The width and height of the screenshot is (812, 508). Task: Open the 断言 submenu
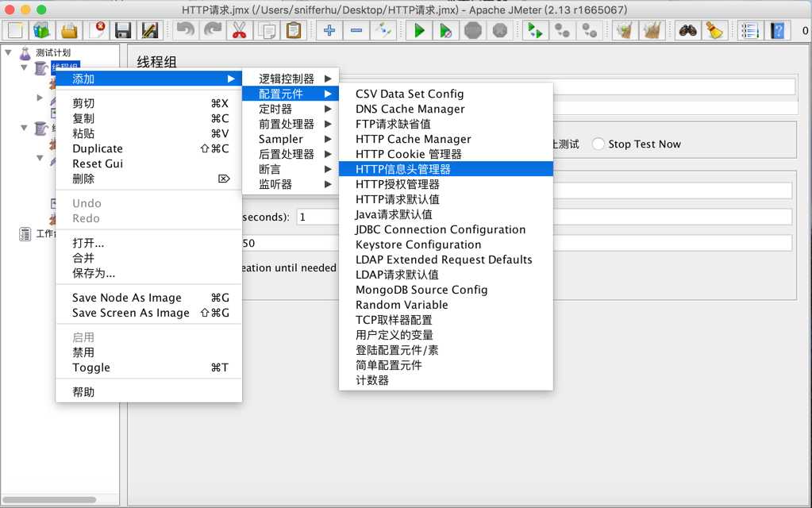pyautogui.click(x=291, y=169)
